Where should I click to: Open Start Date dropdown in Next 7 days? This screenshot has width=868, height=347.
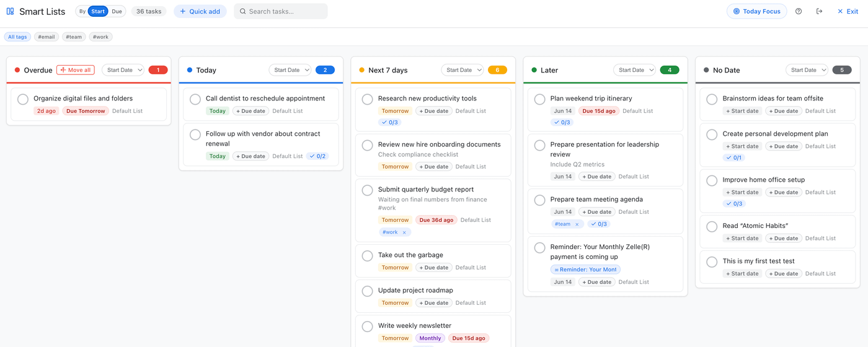pyautogui.click(x=462, y=70)
